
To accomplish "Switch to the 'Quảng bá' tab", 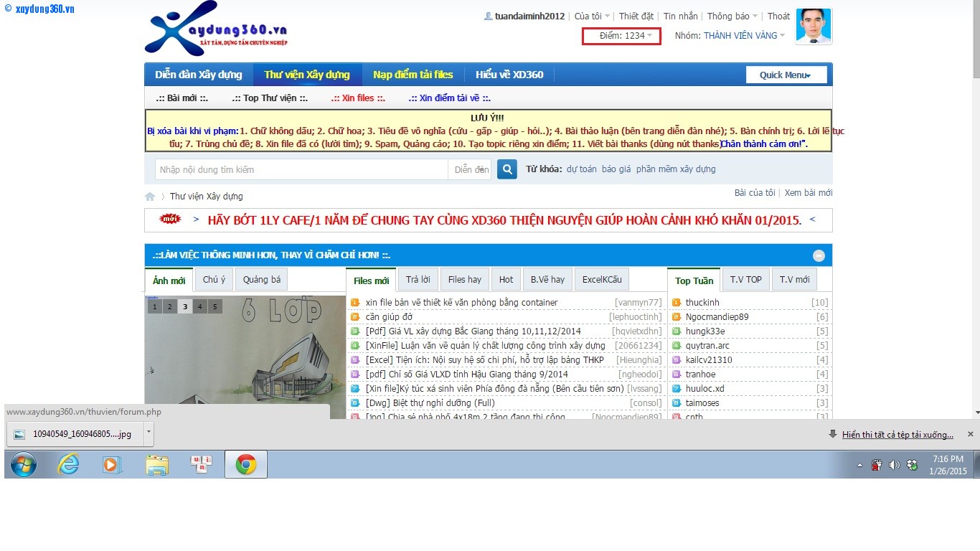I will coord(262,280).
